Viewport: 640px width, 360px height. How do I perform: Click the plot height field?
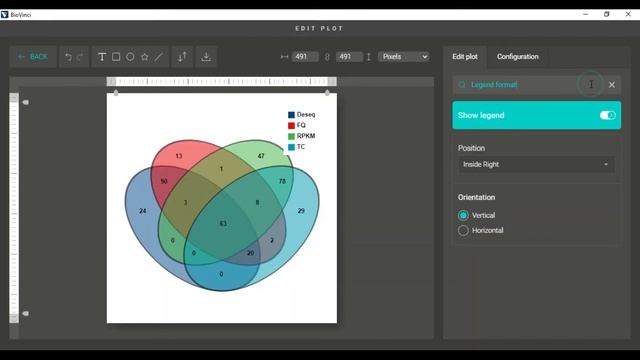coord(349,57)
